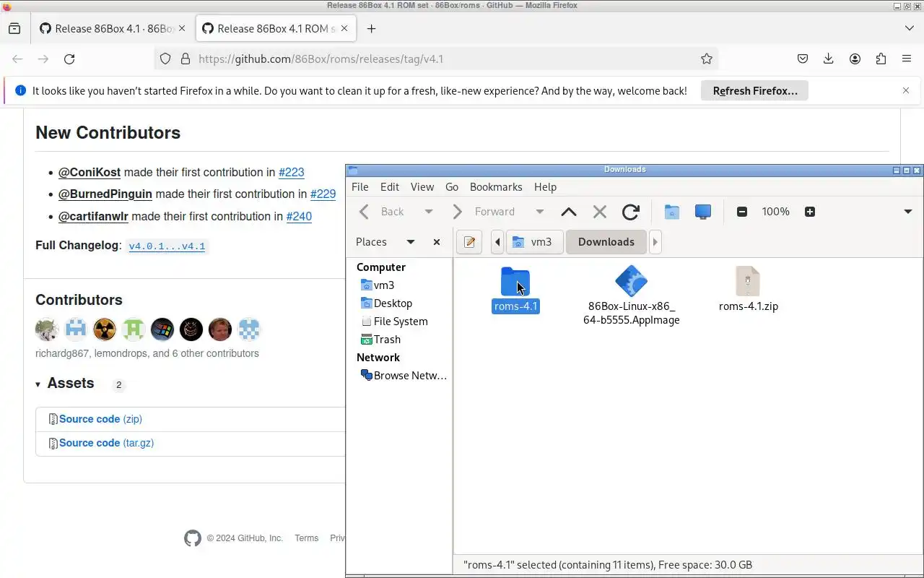Open a new Firefox tab

coord(371,29)
